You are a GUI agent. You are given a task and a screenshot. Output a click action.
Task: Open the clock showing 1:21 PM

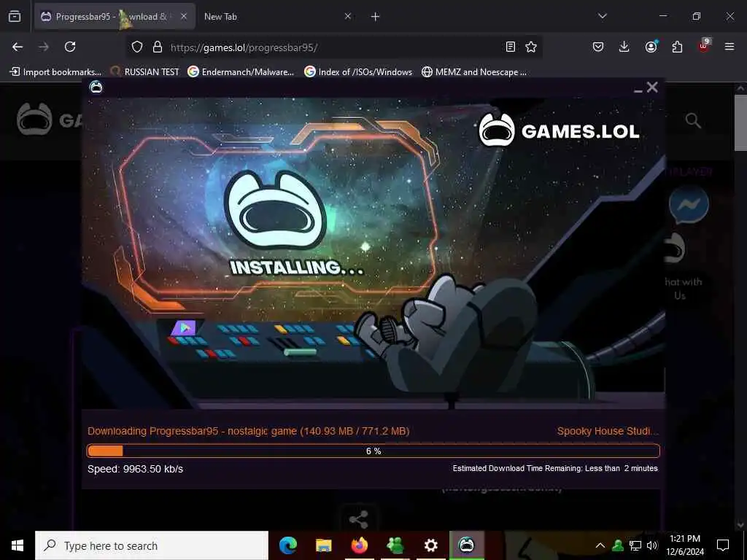[x=685, y=545]
